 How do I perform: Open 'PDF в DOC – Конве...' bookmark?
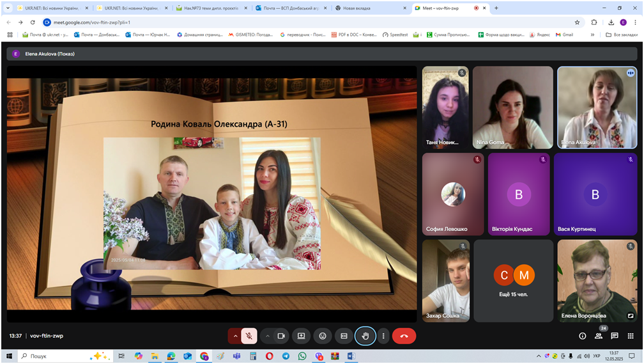point(354,35)
